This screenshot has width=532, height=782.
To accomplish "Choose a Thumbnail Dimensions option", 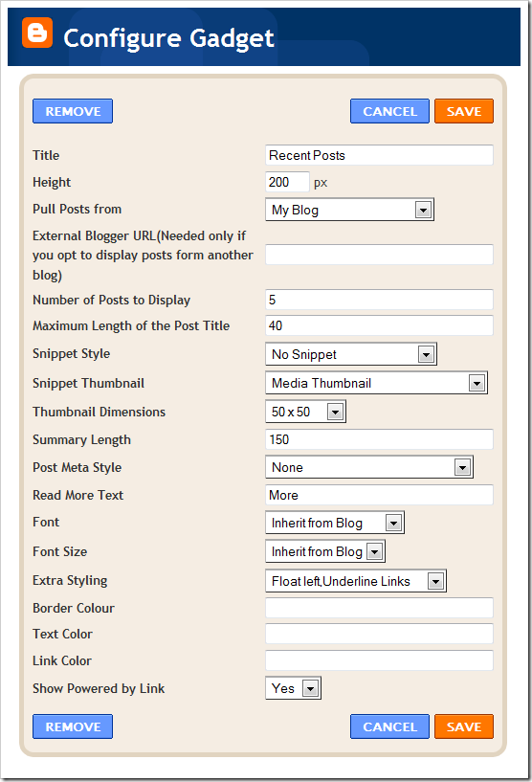I will (x=305, y=412).
